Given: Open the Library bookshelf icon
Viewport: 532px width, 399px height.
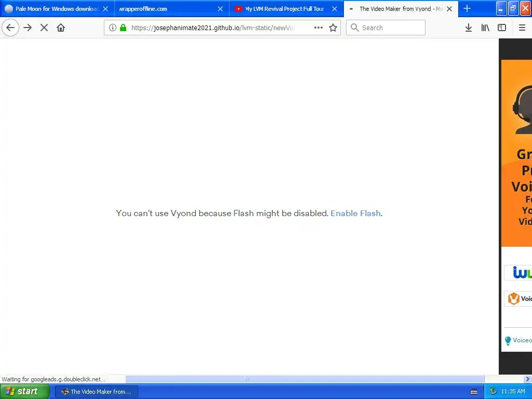Looking at the screenshot, I should coord(485,28).
